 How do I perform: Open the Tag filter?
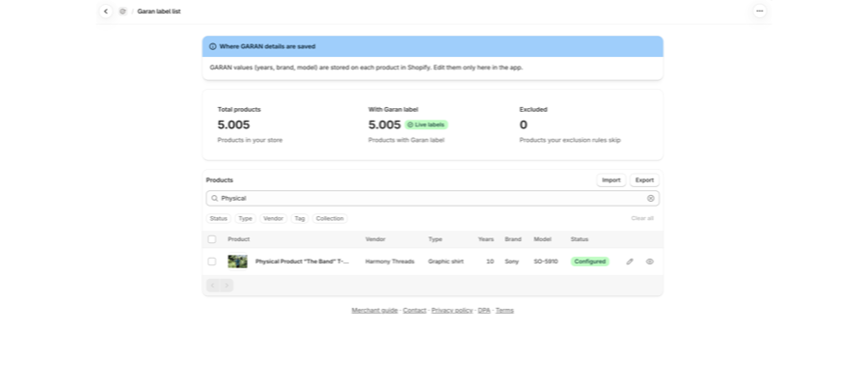300,219
